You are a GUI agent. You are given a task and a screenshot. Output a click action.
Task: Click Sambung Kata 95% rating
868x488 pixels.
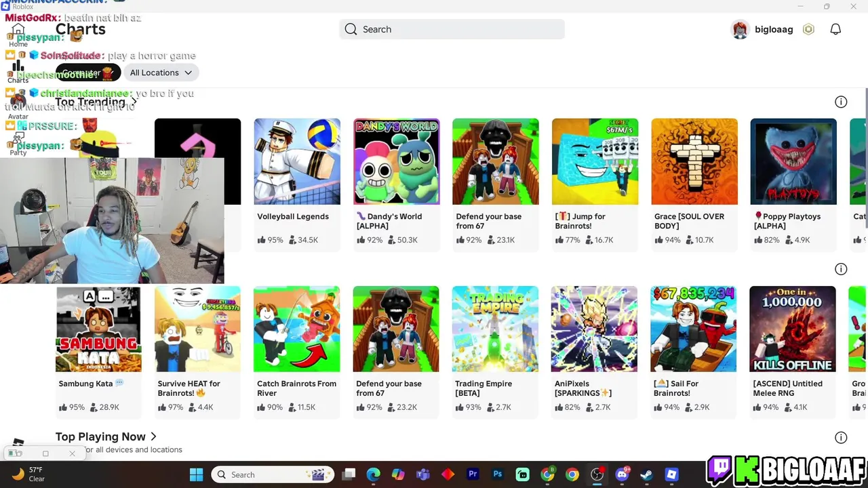point(72,407)
